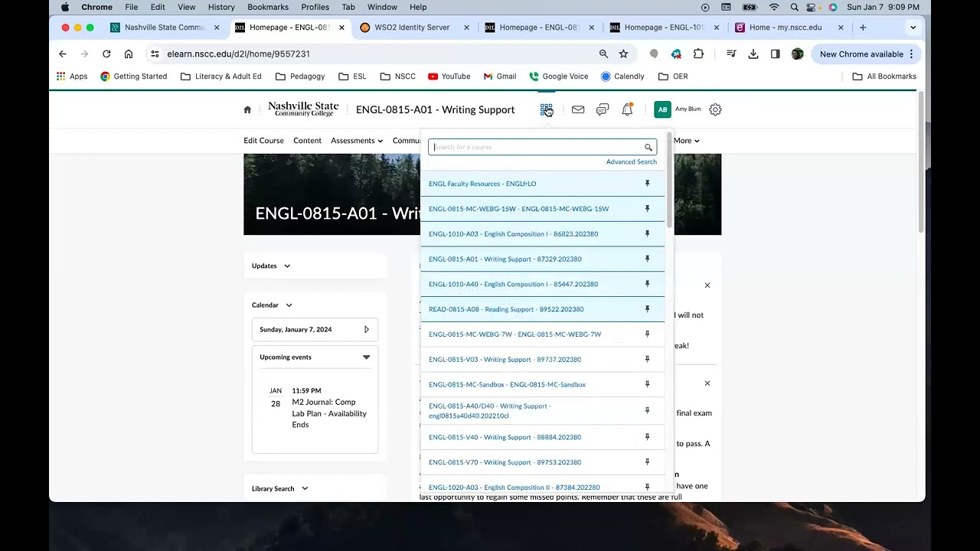This screenshot has height=551, width=980.
Task: Toggle pin for ENGL-0815-V03 Writing Support
Action: (647, 360)
